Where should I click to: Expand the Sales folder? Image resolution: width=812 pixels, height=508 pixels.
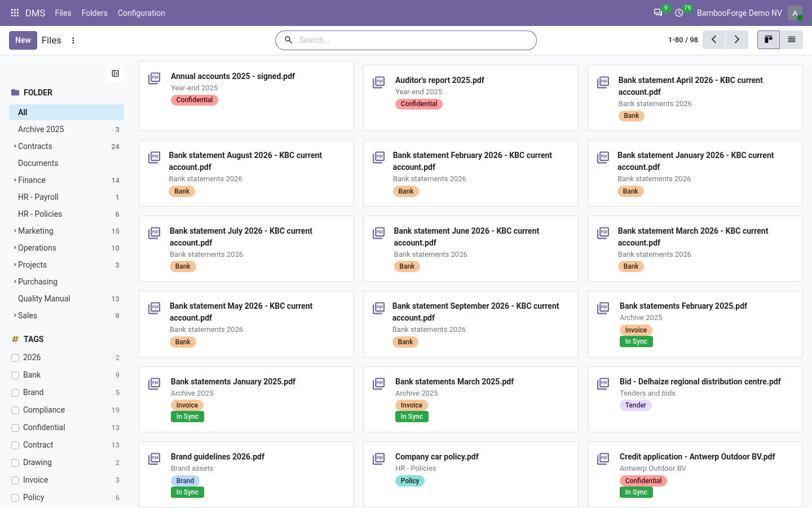click(15, 316)
